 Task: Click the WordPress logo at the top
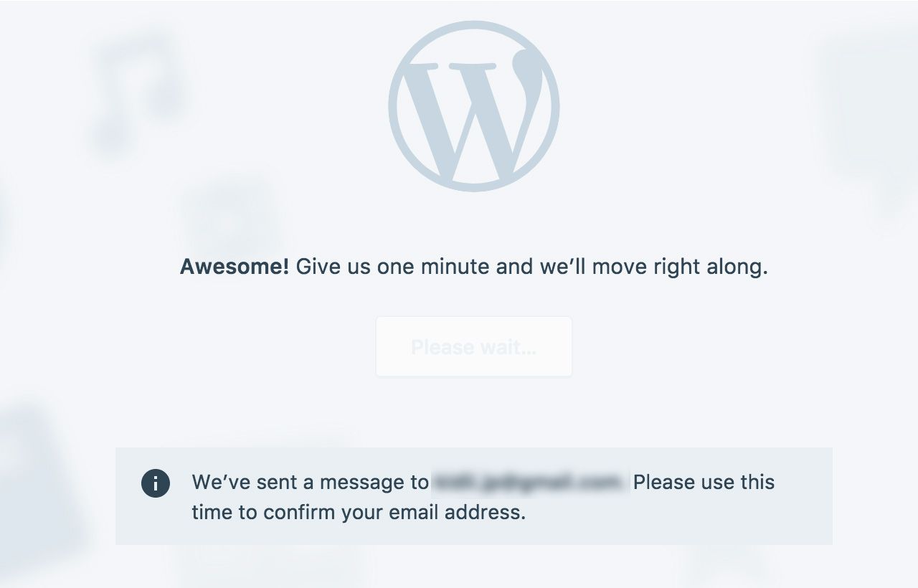(473, 106)
